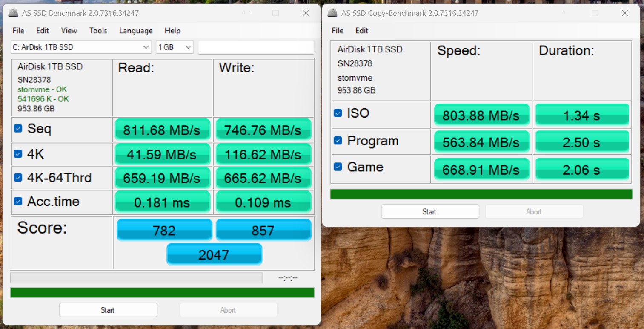Disable the Acc.time test checkbox
The image size is (644, 329).
click(18, 201)
